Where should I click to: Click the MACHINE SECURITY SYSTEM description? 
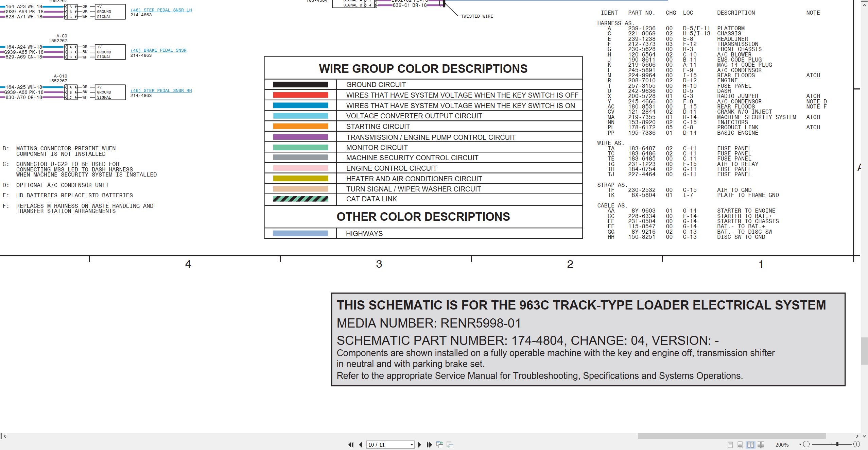click(757, 117)
